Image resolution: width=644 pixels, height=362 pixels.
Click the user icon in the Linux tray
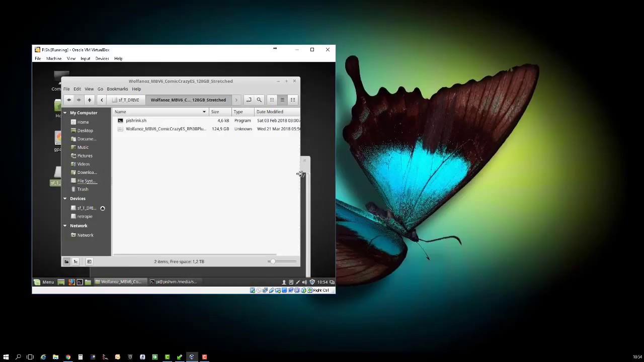[284, 282]
